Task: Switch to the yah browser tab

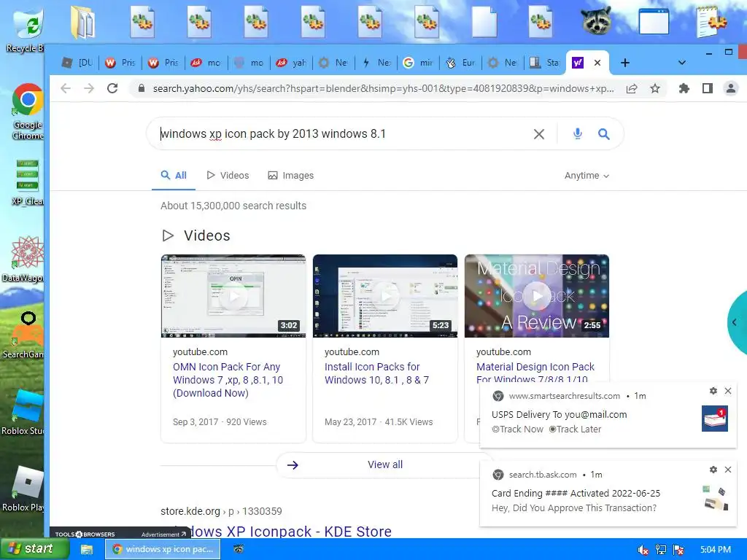Action: coord(292,63)
